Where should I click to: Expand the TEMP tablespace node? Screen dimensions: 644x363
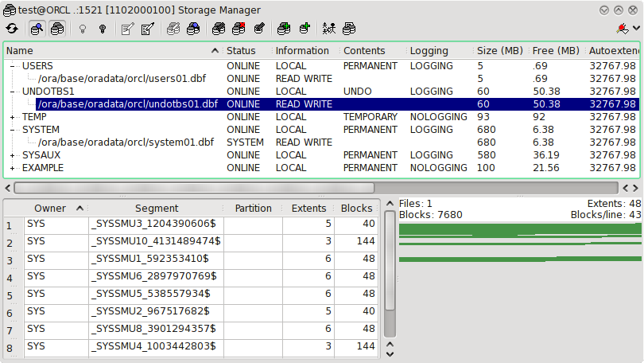pyautogui.click(x=13, y=117)
